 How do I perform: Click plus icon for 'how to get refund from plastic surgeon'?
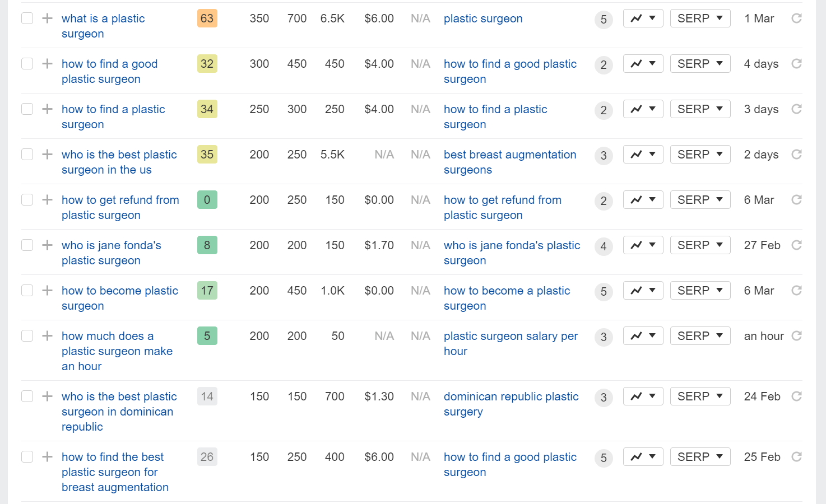click(x=48, y=200)
